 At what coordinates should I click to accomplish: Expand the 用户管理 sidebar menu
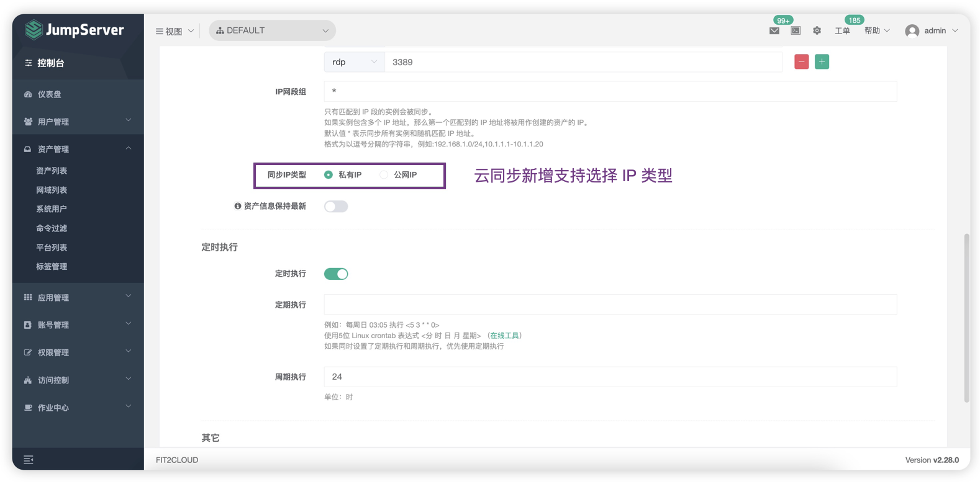78,122
